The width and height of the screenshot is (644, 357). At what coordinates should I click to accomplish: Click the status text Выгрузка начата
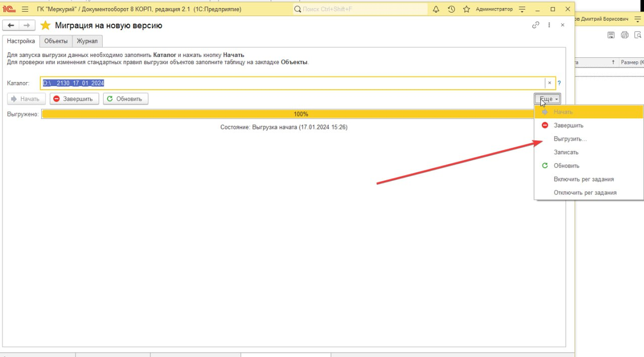click(x=284, y=127)
